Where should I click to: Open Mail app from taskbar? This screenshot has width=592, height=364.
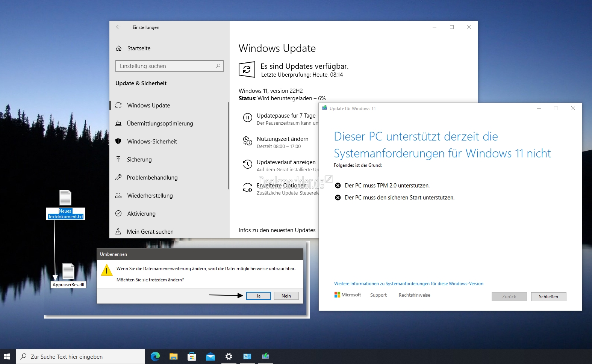[x=210, y=356]
